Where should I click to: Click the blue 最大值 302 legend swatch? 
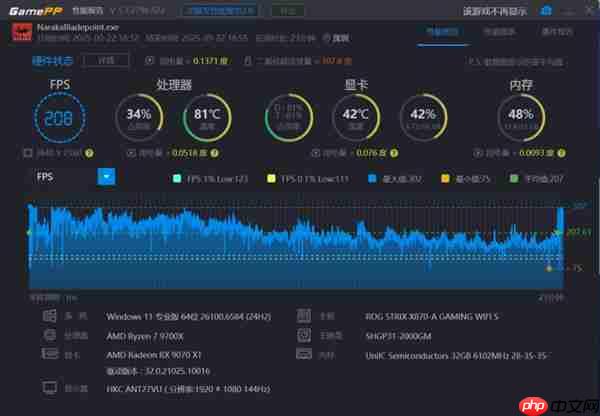pos(372,179)
